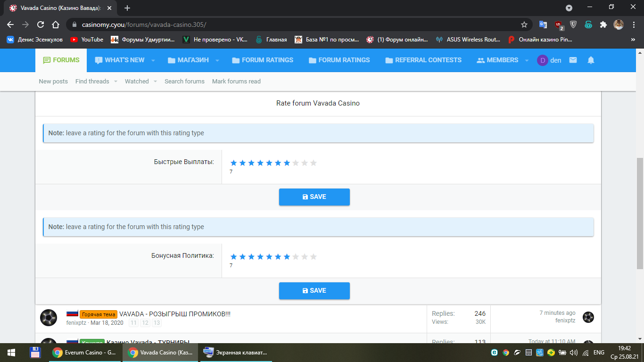This screenshot has height=362, width=644.
Task: Open the Денис Эсенкулов VK bookmark
Action: click(x=35, y=40)
